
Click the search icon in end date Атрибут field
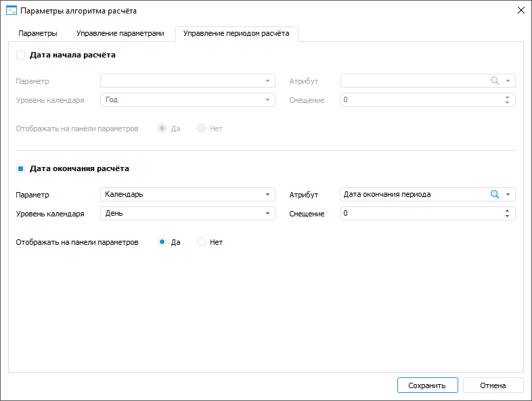point(494,194)
